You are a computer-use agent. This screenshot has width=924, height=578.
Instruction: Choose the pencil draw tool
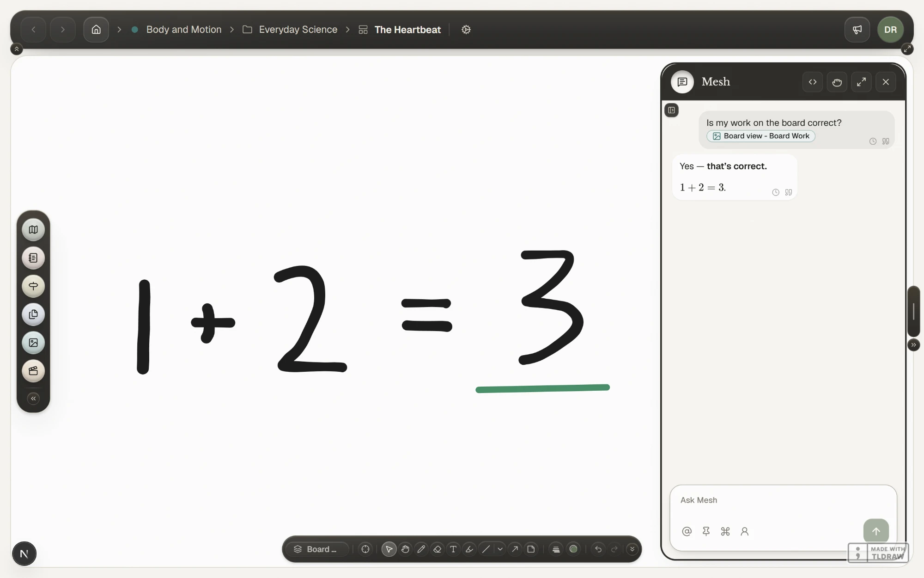(x=421, y=549)
